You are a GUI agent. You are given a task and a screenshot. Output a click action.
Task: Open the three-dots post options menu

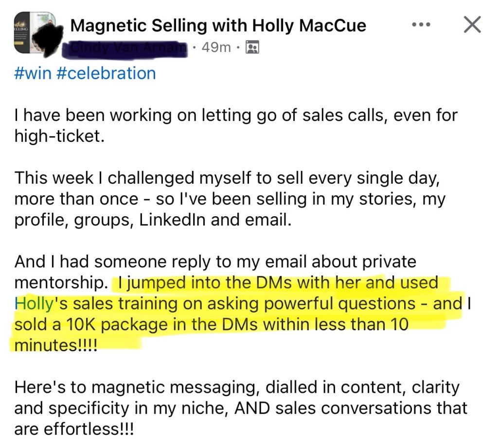421,24
